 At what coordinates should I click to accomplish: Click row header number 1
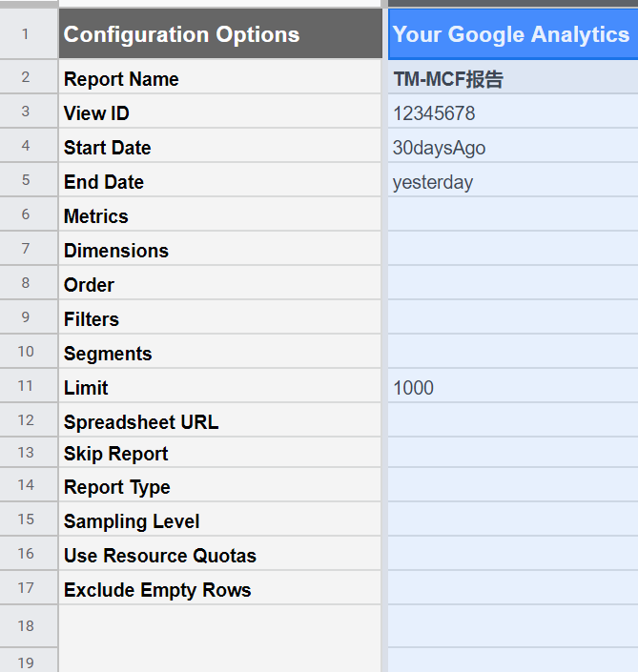click(26, 35)
